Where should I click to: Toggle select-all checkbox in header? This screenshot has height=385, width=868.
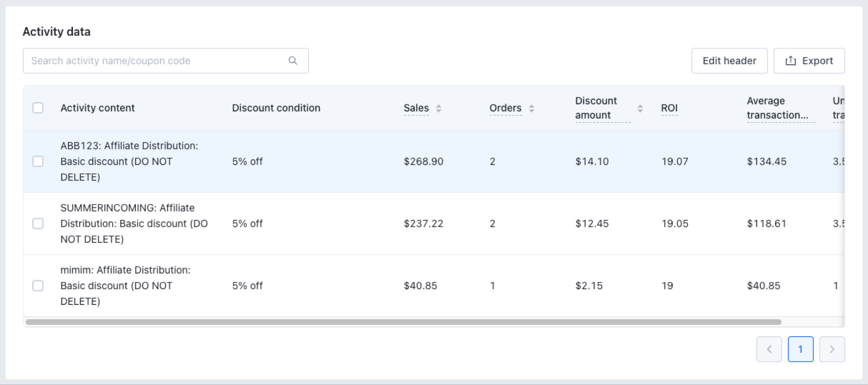coord(38,108)
